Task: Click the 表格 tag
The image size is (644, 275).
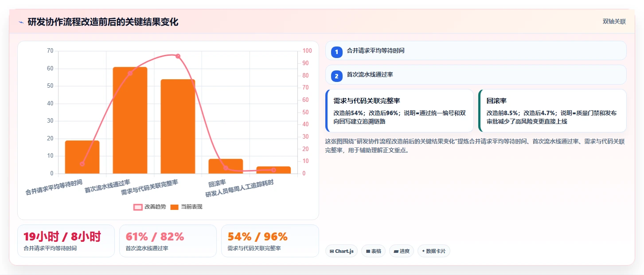Action: point(373,251)
